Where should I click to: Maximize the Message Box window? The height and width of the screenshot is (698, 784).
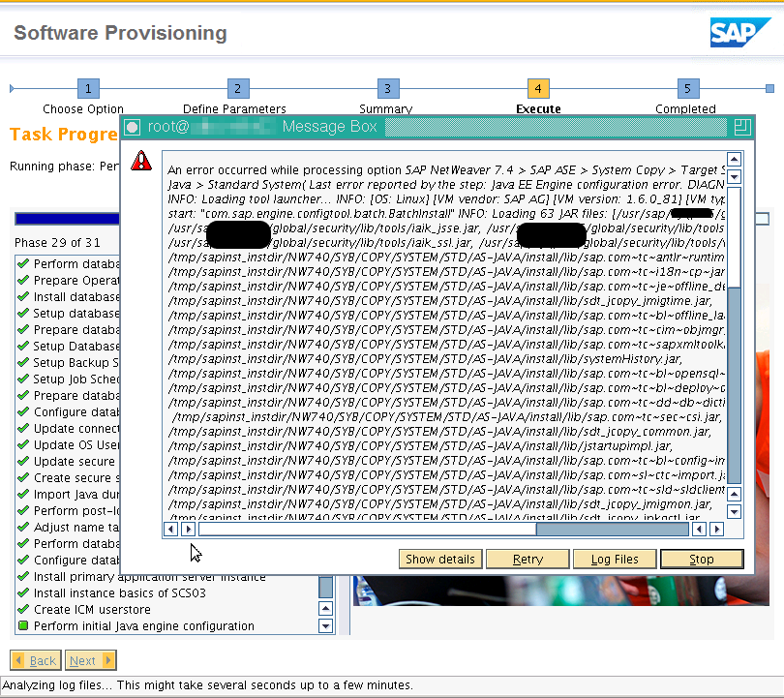click(742, 127)
